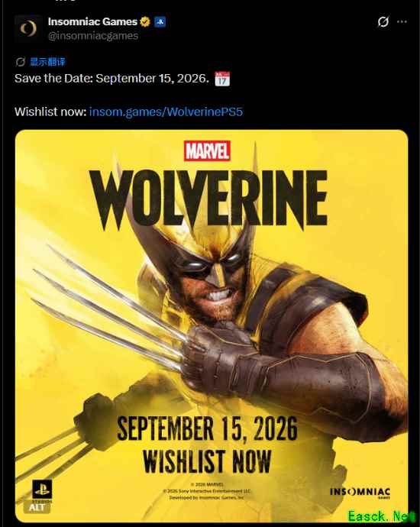The image size is (420, 527).
Task: Click the WOLVERINE title text on image
Action: point(208,199)
